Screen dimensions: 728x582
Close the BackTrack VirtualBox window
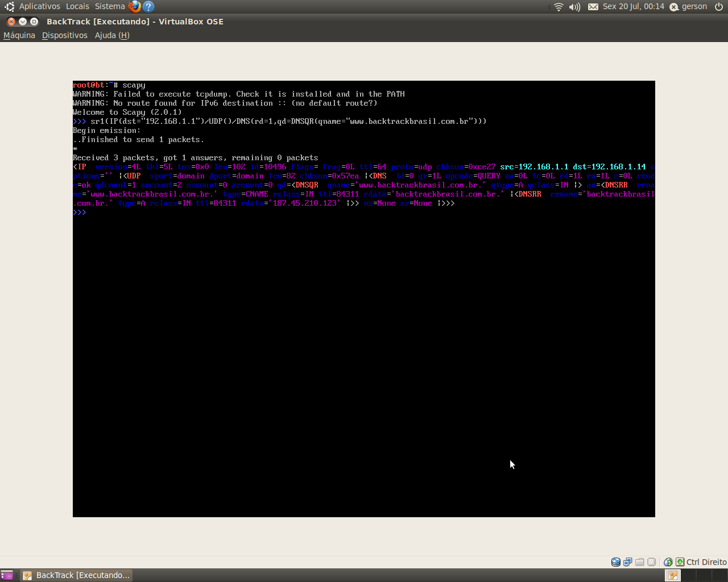click(11, 22)
